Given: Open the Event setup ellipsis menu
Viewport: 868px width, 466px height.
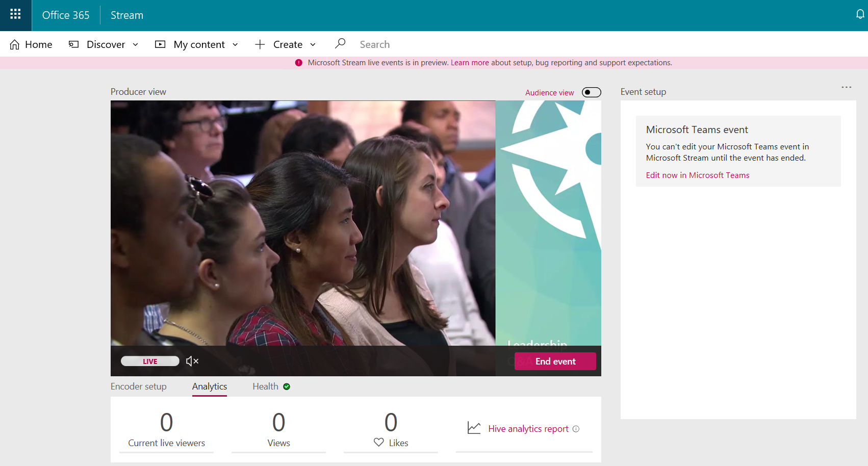Looking at the screenshot, I should click(846, 87).
